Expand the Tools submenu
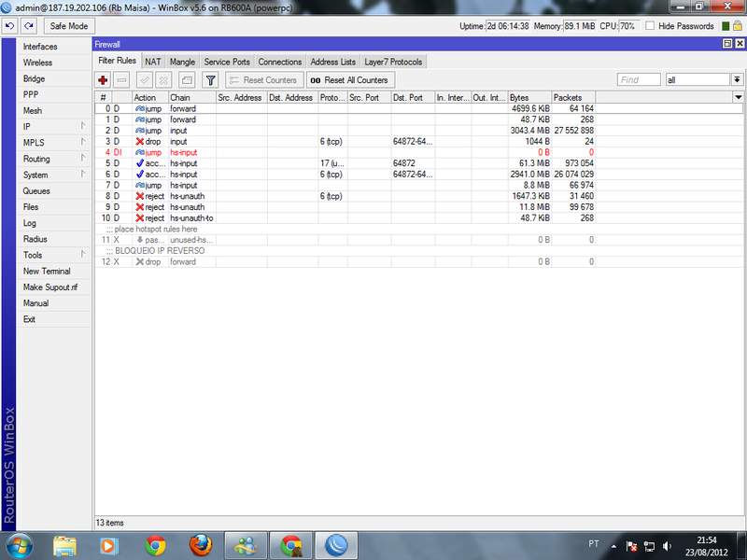 (x=53, y=255)
